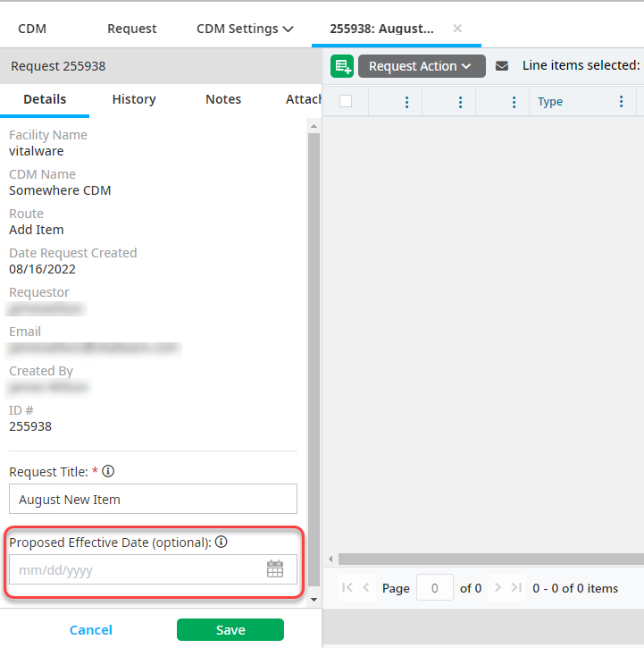Click the Request Title input field
Screen dimensions: 644x648
[153, 500]
